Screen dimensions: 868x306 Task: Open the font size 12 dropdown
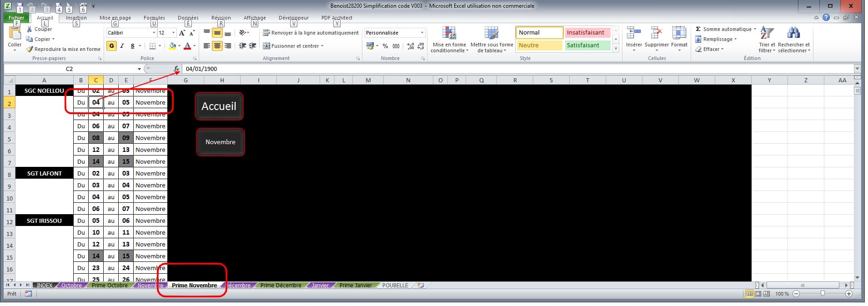point(173,33)
